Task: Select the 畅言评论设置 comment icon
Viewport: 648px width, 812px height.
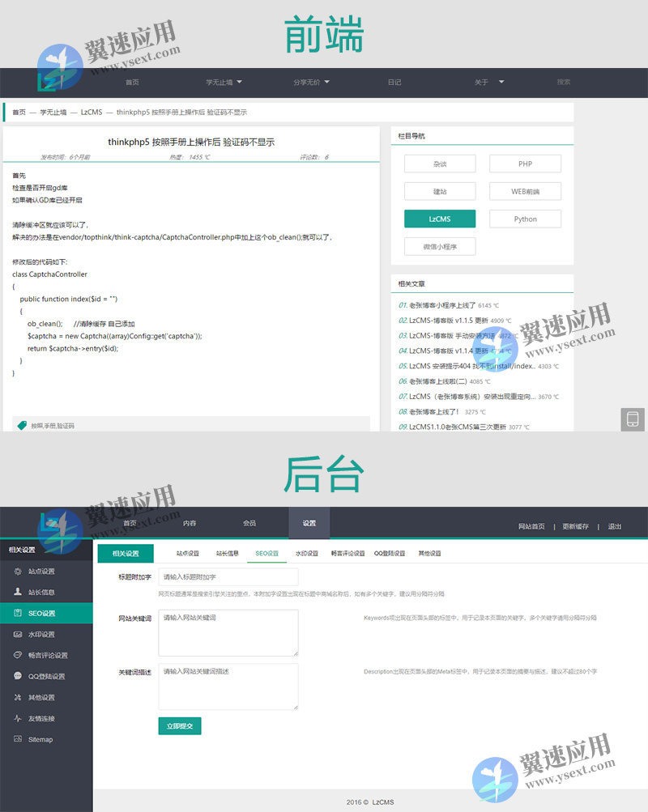Action: pyautogui.click(x=18, y=655)
